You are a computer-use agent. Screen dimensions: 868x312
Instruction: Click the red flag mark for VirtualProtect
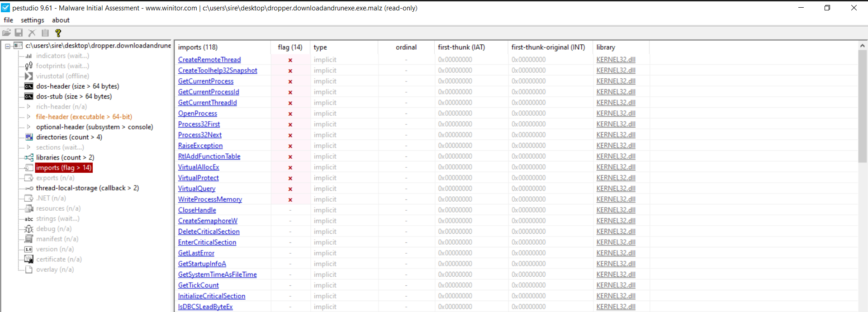[x=290, y=178]
